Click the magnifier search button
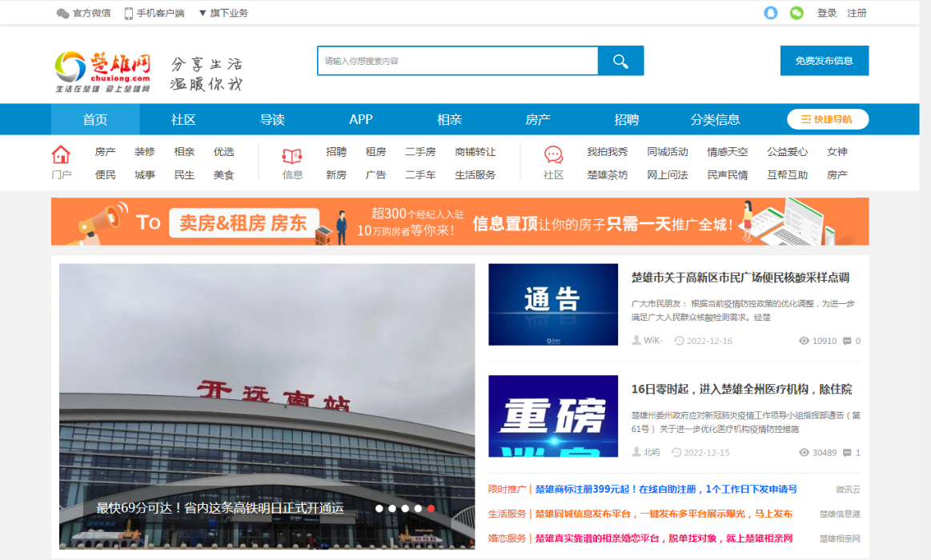This screenshot has height=560, width=931. [x=620, y=61]
